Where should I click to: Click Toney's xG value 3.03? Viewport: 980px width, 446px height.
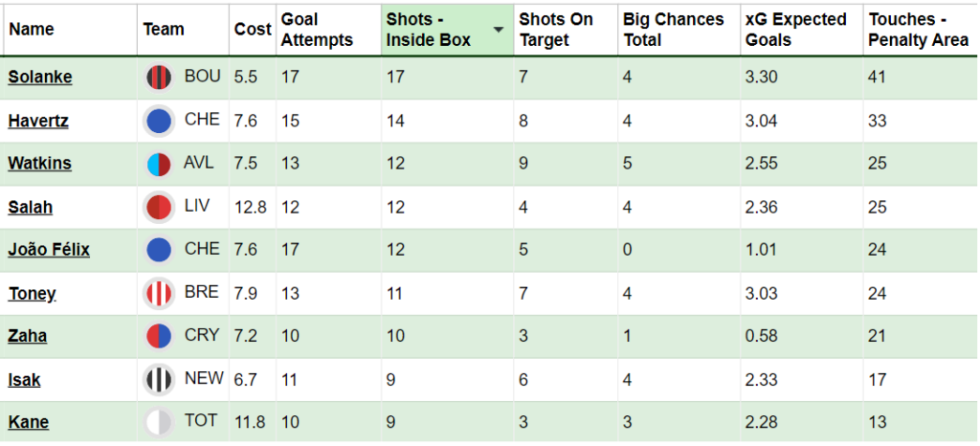pos(761,293)
